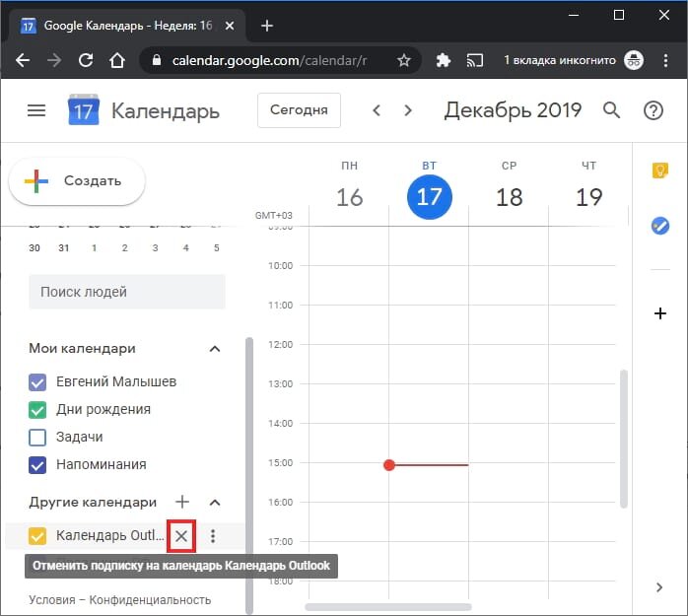The width and height of the screenshot is (688, 616).
Task: Toggle Напоминания calendar checkbox
Action: pyautogui.click(x=37, y=465)
